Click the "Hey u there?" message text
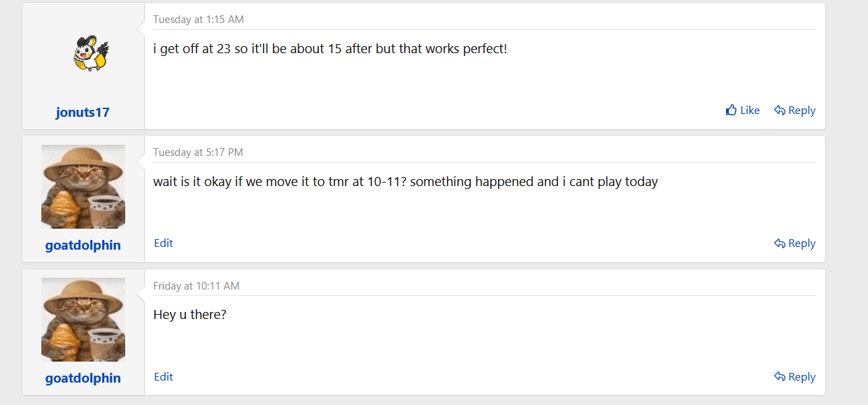 [x=190, y=315]
